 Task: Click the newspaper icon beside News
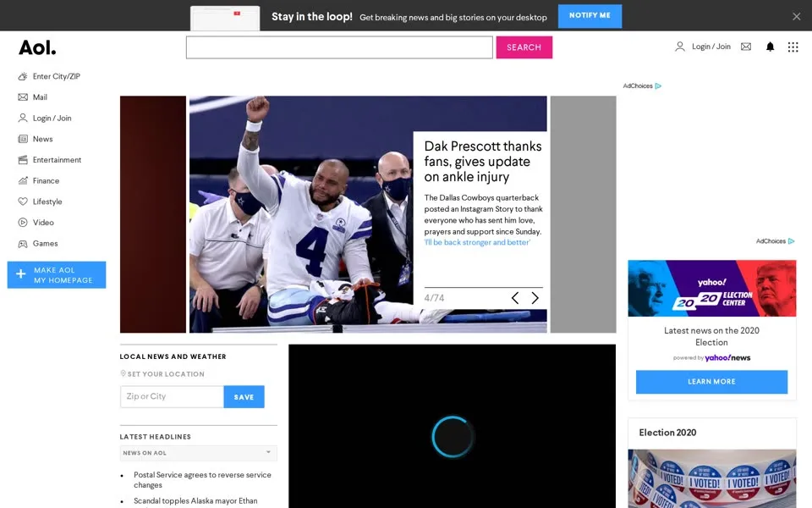pos(23,139)
